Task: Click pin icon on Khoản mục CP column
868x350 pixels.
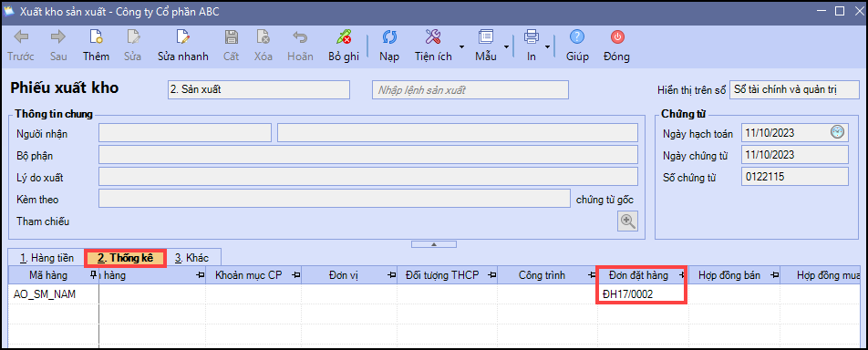Action: (296, 275)
